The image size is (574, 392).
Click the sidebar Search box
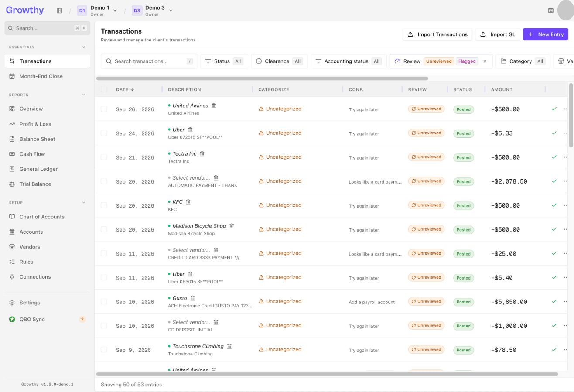(48, 28)
